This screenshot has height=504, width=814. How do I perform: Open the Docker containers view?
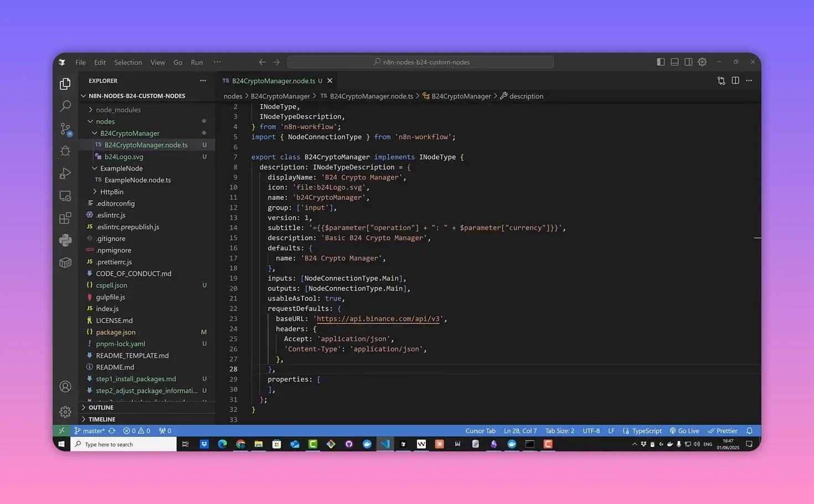pyautogui.click(x=65, y=263)
